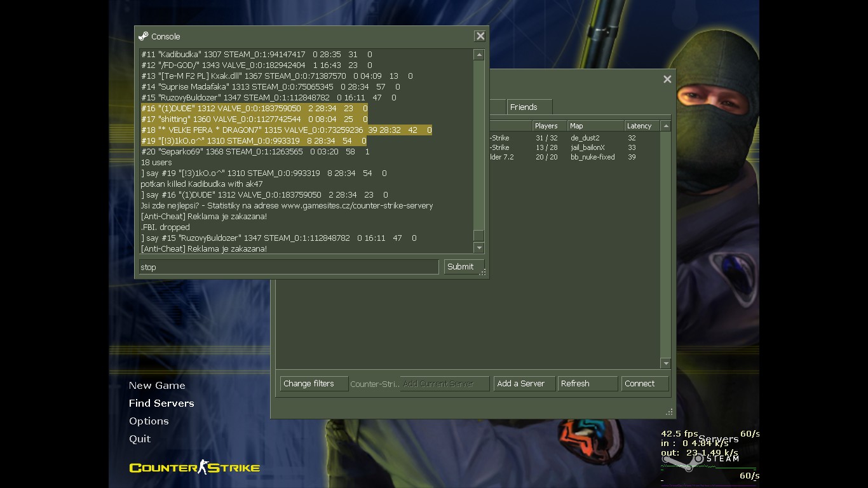Click console line #15 RuzovyBuldozer in the player list
Image resolution: width=868 pixels, height=488 pixels.
(x=268, y=98)
